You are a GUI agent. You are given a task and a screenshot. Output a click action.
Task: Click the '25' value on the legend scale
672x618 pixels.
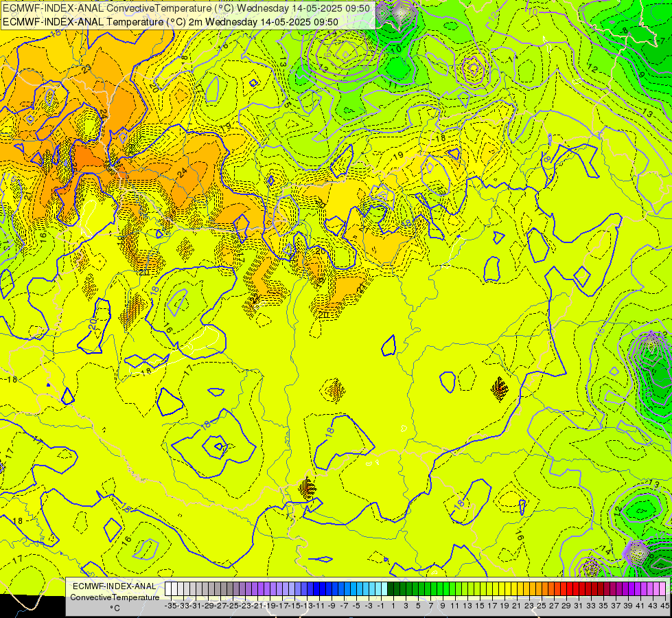click(x=542, y=606)
